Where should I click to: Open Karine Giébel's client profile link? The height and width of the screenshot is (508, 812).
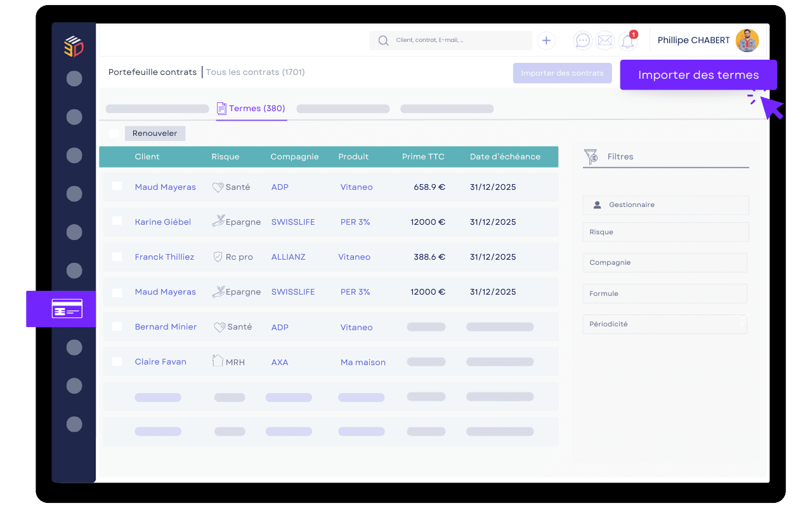click(x=162, y=222)
